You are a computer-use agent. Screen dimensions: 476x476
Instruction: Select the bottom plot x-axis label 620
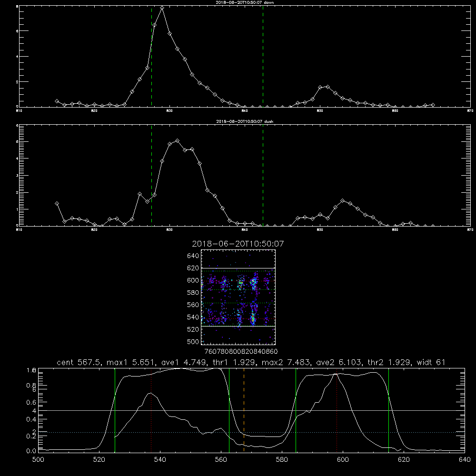(x=404, y=460)
